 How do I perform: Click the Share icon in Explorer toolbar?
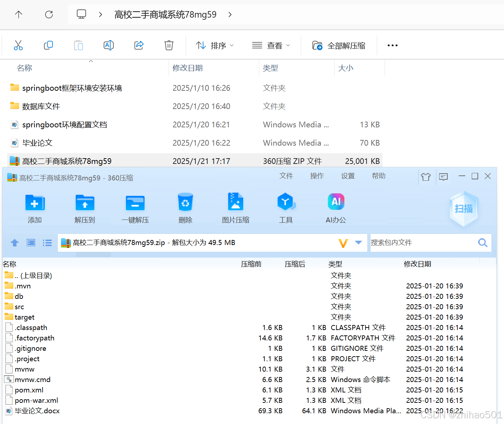[x=139, y=45]
